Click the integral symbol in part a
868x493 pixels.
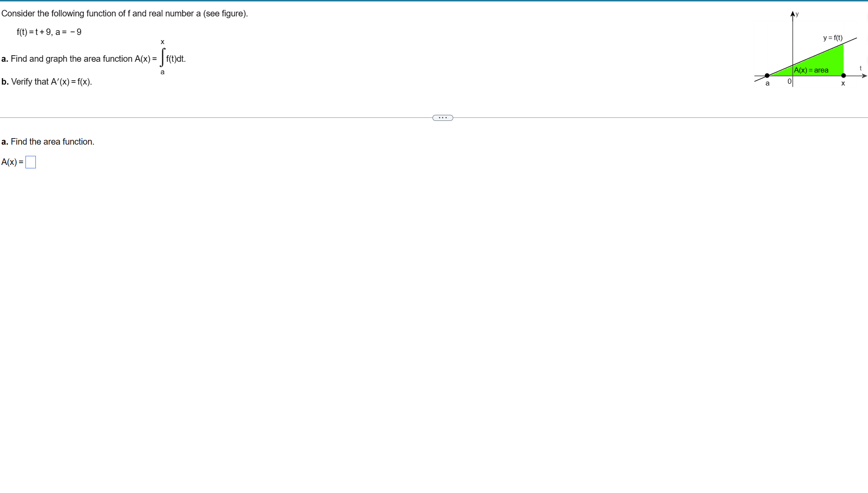162,57
